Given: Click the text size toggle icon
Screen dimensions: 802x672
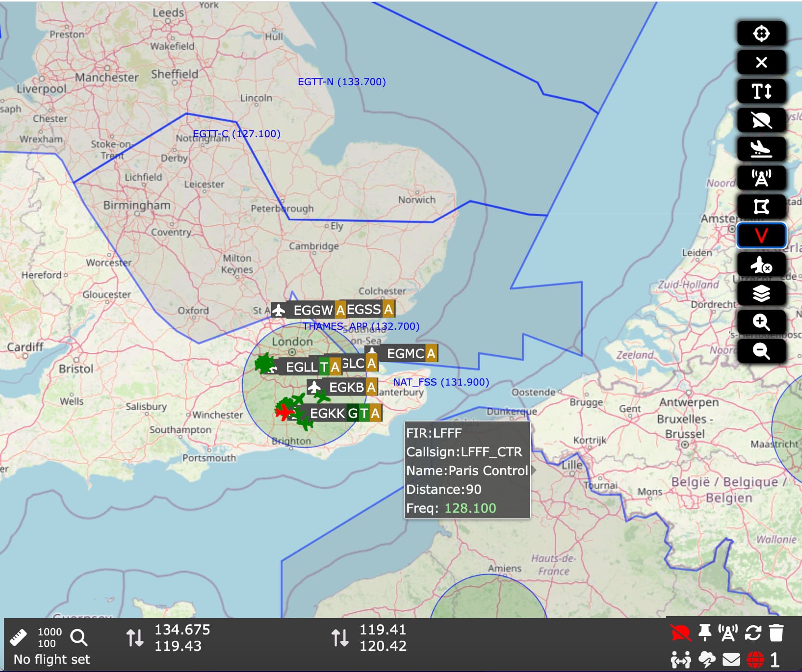Looking at the screenshot, I should (761, 91).
